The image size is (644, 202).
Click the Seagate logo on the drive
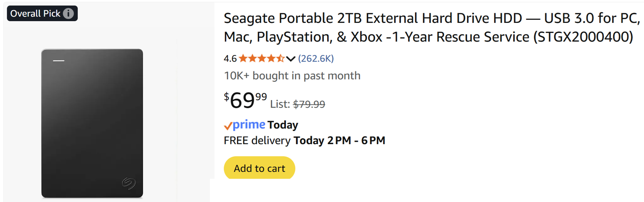[129, 183]
